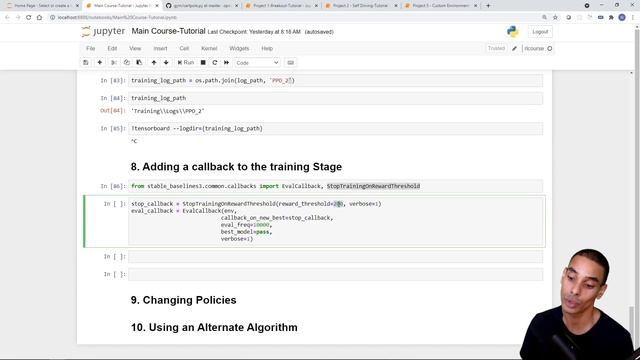Interrupt the kernel with stop icon
Screen dimensions: 640x360
(x=203, y=62)
